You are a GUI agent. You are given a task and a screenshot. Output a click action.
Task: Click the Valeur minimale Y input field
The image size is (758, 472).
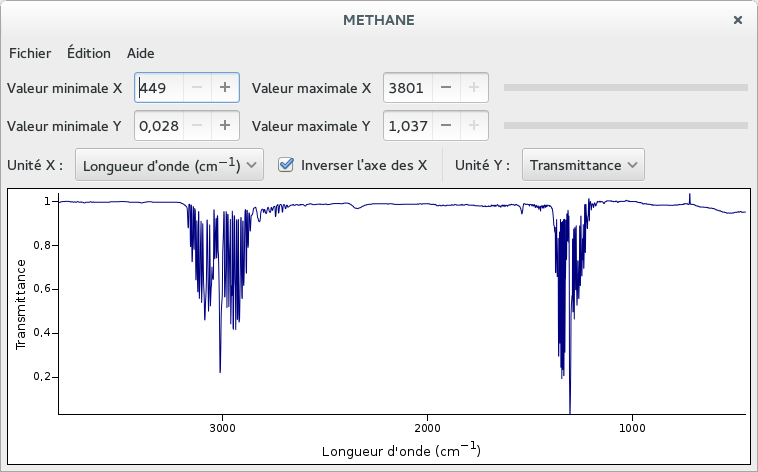click(158, 126)
